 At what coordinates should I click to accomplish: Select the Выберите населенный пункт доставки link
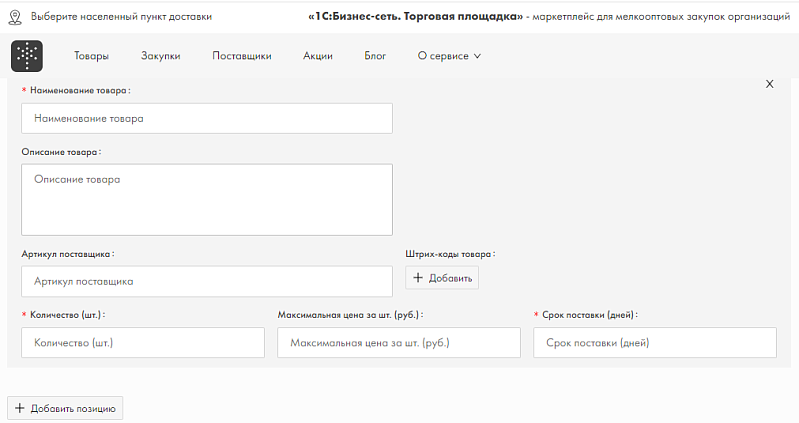(x=121, y=17)
